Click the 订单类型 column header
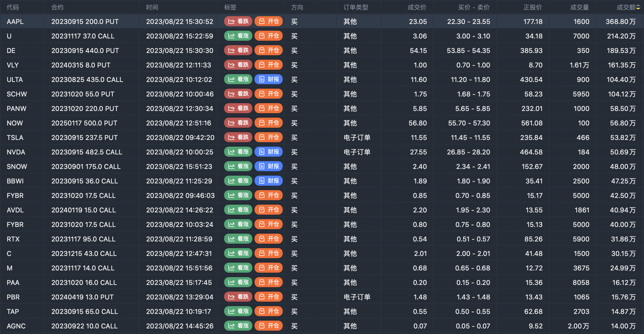Image resolution: width=644 pixels, height=334 pixels. tap(356, 8)
